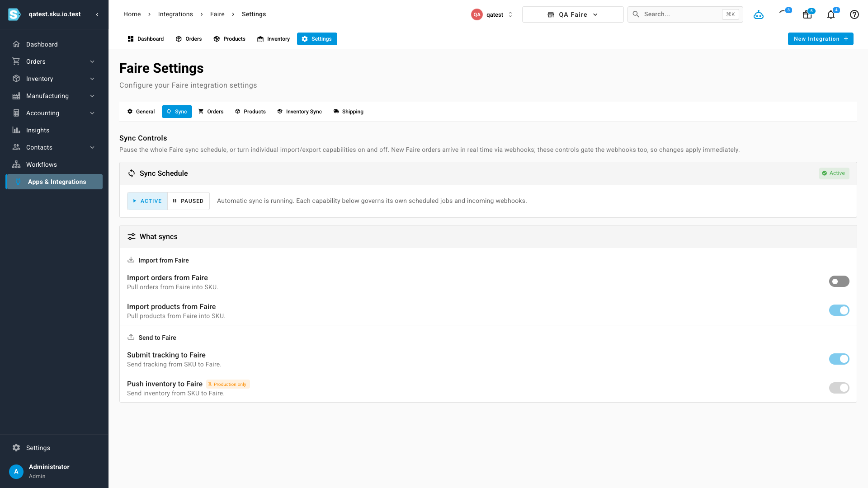The image size is (868, 488).
Task: Open Workflows in the sidebar
Action: point(54,164)
